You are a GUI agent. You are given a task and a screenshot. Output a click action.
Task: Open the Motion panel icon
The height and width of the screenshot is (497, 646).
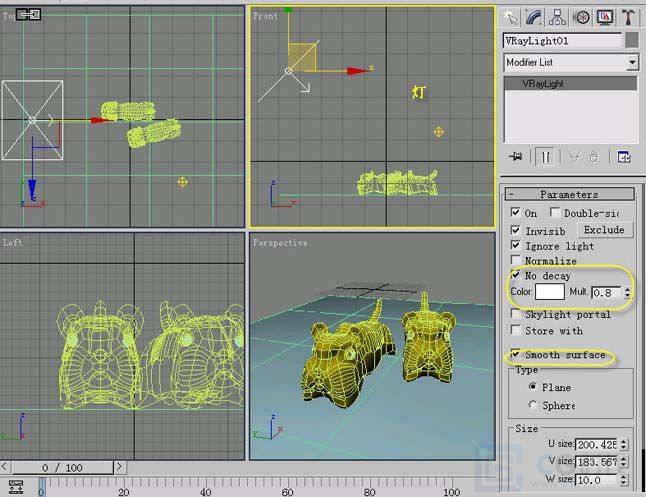(x=581, y=16)
